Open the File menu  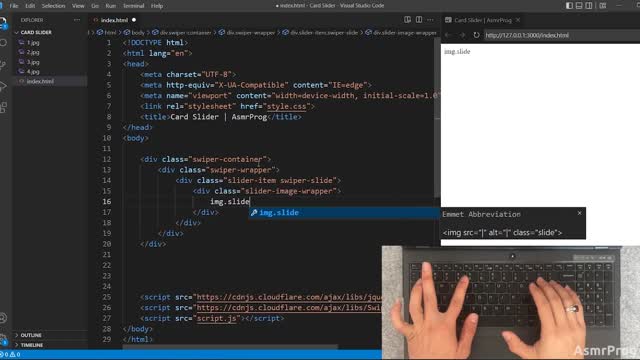[14, 6]
